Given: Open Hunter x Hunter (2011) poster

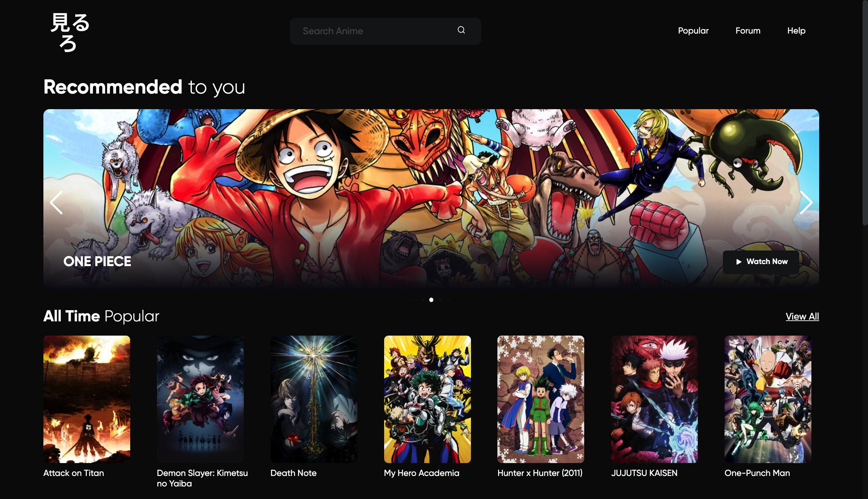Looking at the screenshot, I should coord(540,399).
